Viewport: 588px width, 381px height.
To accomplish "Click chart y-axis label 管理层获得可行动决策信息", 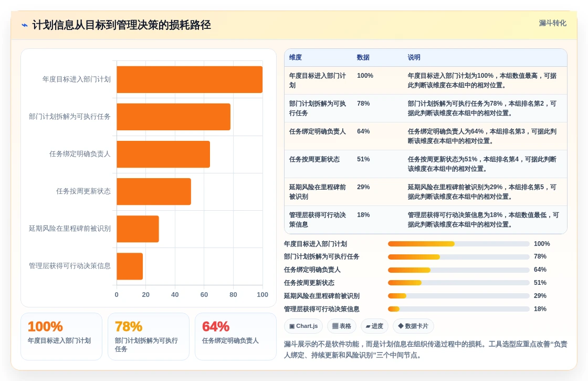I will pyautogui.click(x=70, y=266).
